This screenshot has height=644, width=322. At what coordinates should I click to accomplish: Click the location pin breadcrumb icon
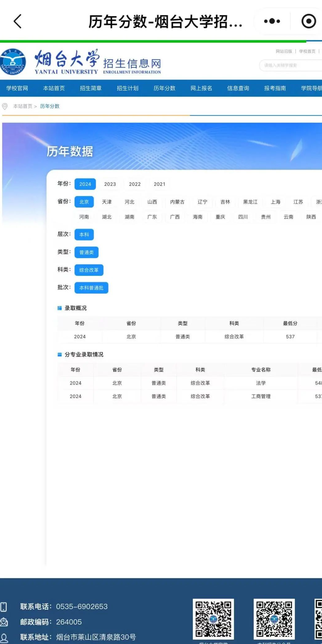click(5, 107)
